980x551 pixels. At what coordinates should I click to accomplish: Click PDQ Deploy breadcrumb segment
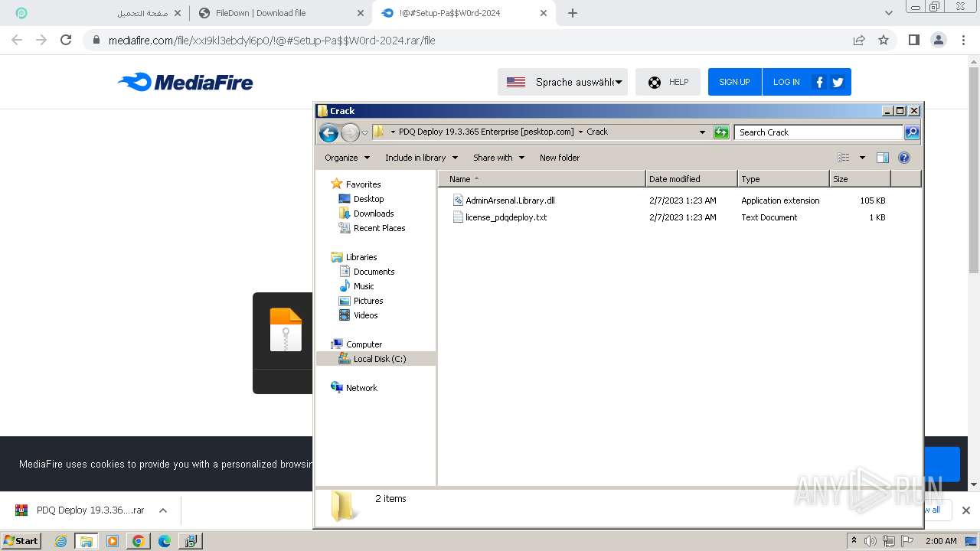coord(485,132)
